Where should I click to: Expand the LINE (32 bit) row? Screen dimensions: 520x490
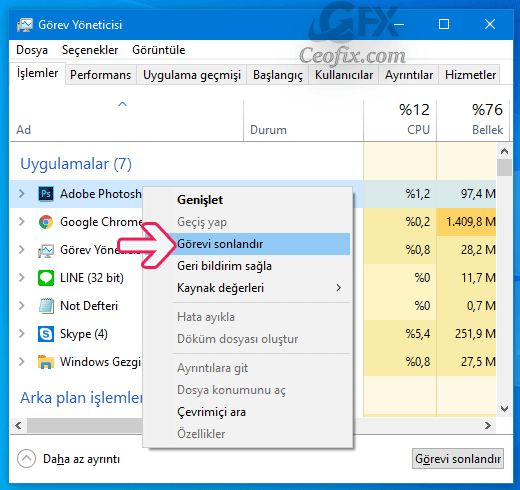coord(22,278)
